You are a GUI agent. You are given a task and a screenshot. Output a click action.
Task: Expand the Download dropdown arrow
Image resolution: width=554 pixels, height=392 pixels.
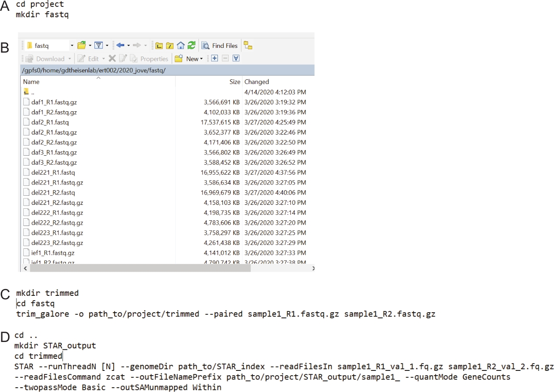(x=69, y=59)
